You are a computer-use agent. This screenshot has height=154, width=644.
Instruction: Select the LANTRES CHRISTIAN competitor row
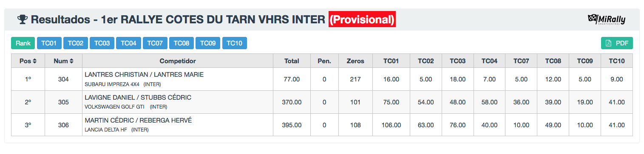(322, 79)
